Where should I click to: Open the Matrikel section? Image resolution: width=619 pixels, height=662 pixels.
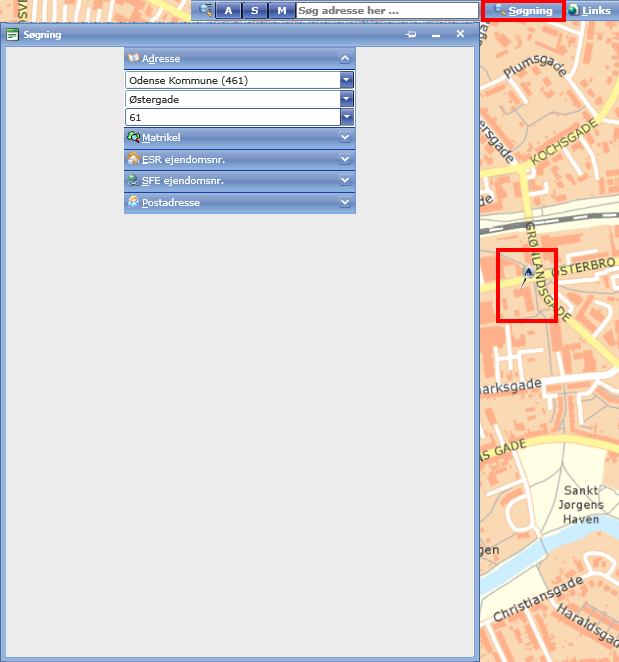click(x=240, y=138)
